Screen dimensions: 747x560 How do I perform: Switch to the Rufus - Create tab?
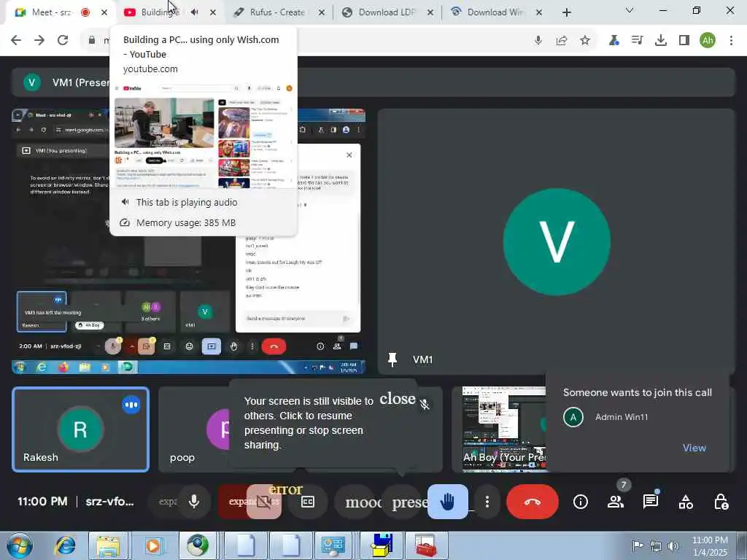click(276, 12)
